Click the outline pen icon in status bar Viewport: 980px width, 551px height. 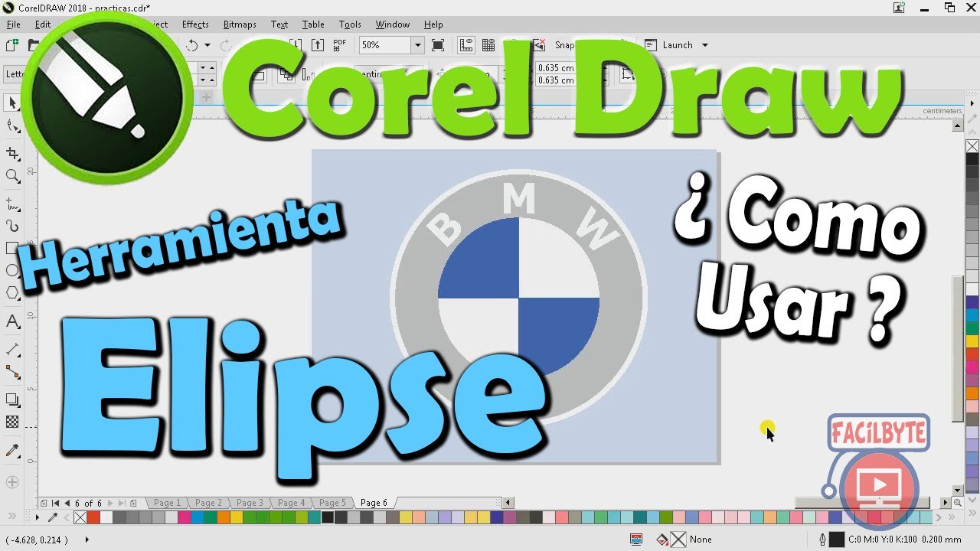coord(822,540)
